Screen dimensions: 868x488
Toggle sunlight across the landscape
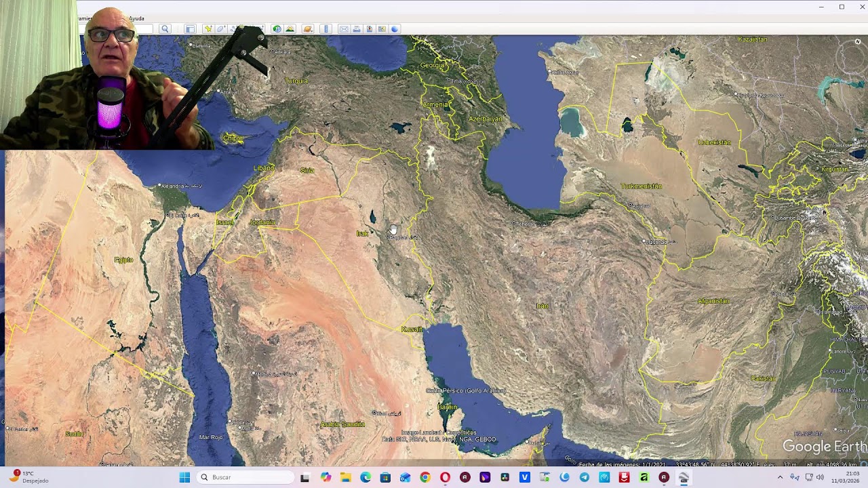290,28
